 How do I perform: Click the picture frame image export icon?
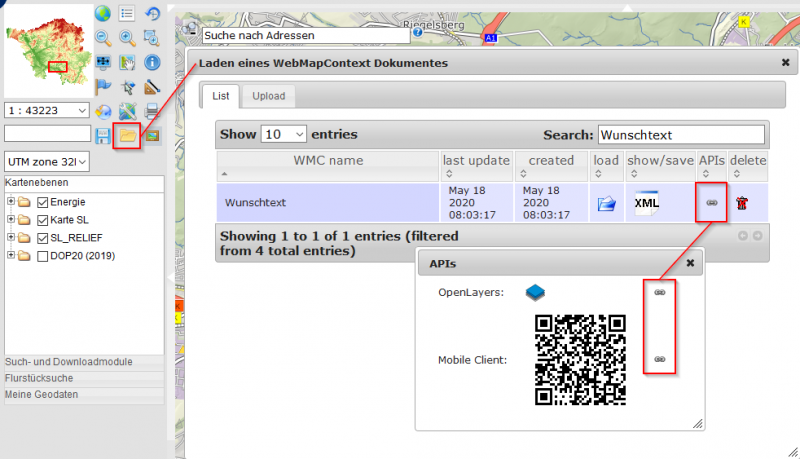(153, 136)
